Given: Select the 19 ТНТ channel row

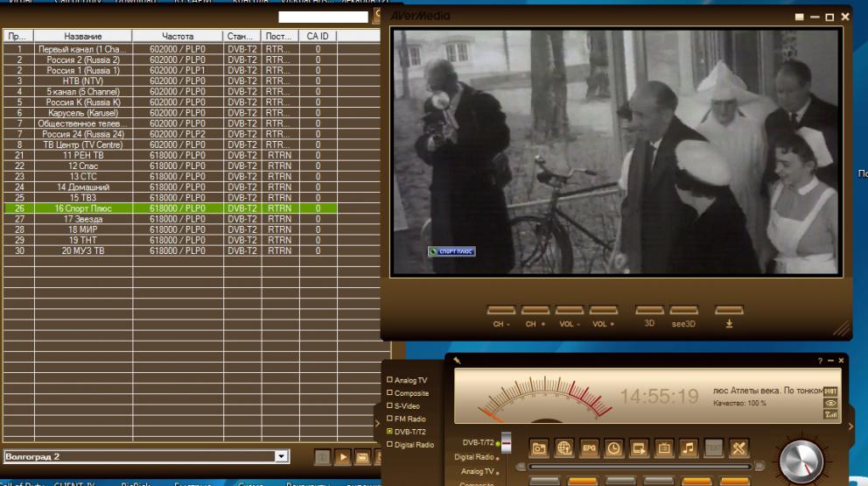Looking at the screenshot, I should [83, 239].
